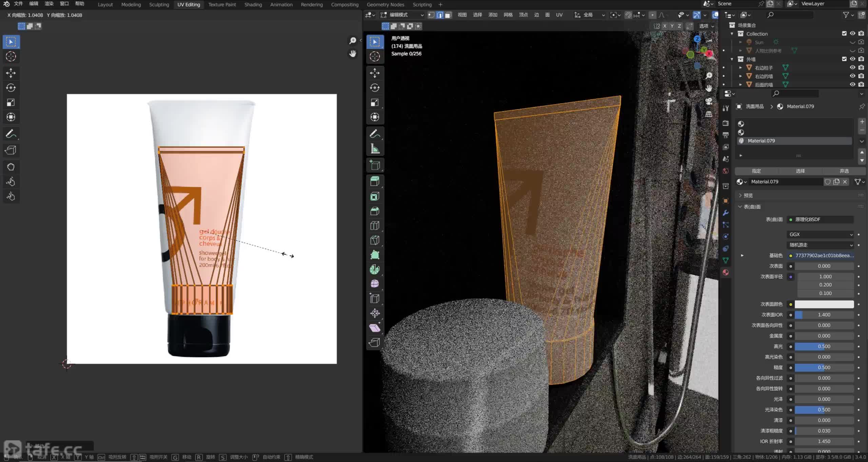Viewport: 868px width, 462px height.
Task: Toggle X mirror axis in viewport
Action: point(665,26)
